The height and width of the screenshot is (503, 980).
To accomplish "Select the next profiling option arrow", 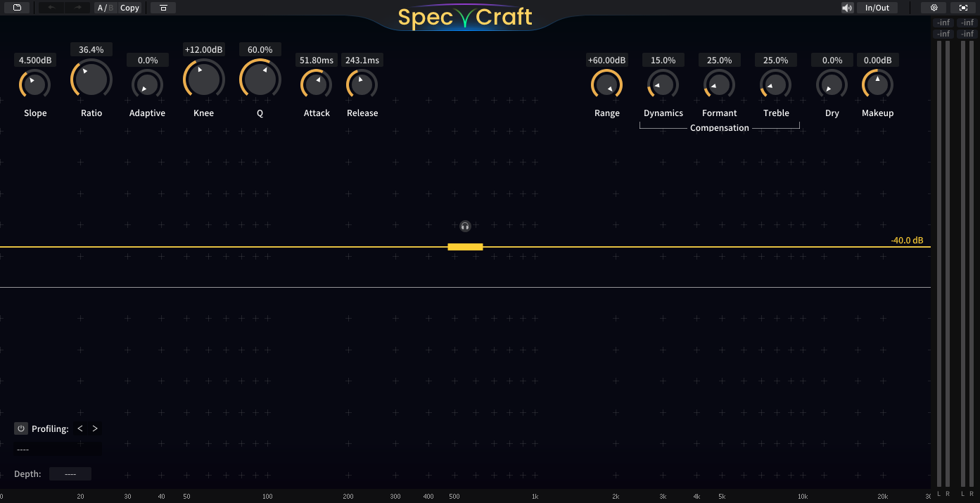I will [95, 428].
